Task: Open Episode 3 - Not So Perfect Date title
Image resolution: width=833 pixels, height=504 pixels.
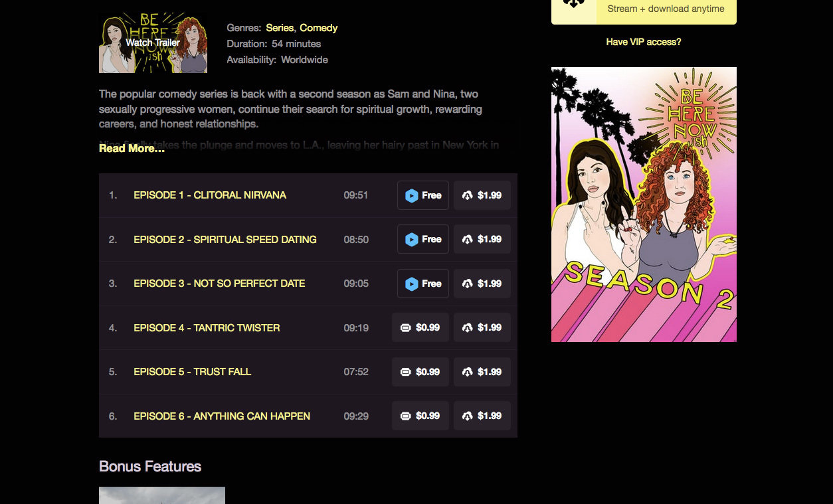Action: [x=219, y=284]
